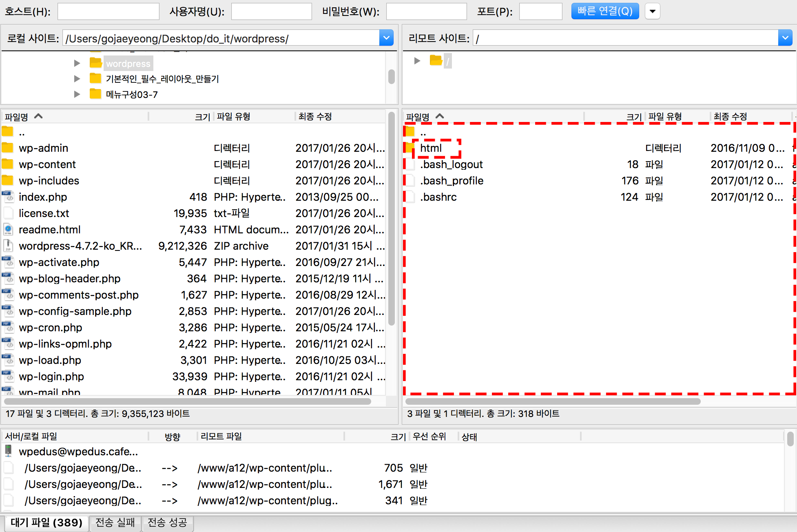Expand the wordpress tree folder
The image size is (797, 532).
[x=77, y=63]
